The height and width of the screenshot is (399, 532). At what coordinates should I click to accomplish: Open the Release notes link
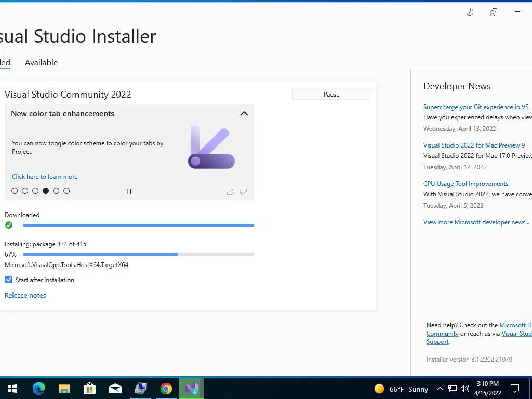tap(25, 295)
